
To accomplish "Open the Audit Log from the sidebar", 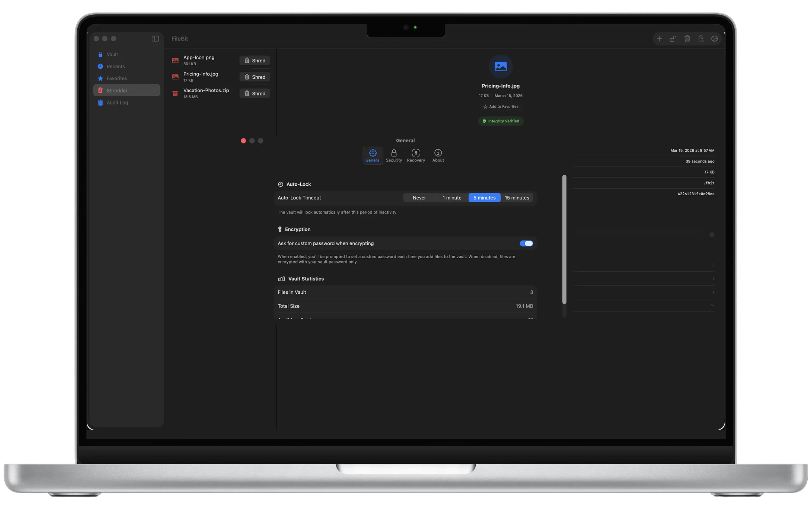I will coord(117,102).
